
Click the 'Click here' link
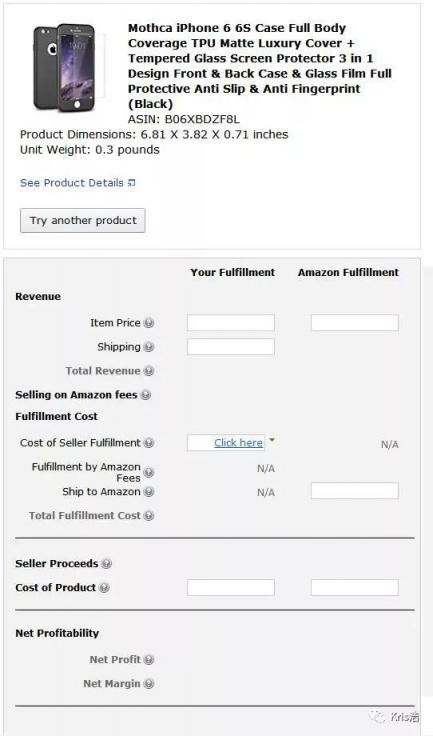tap(238, 443)
